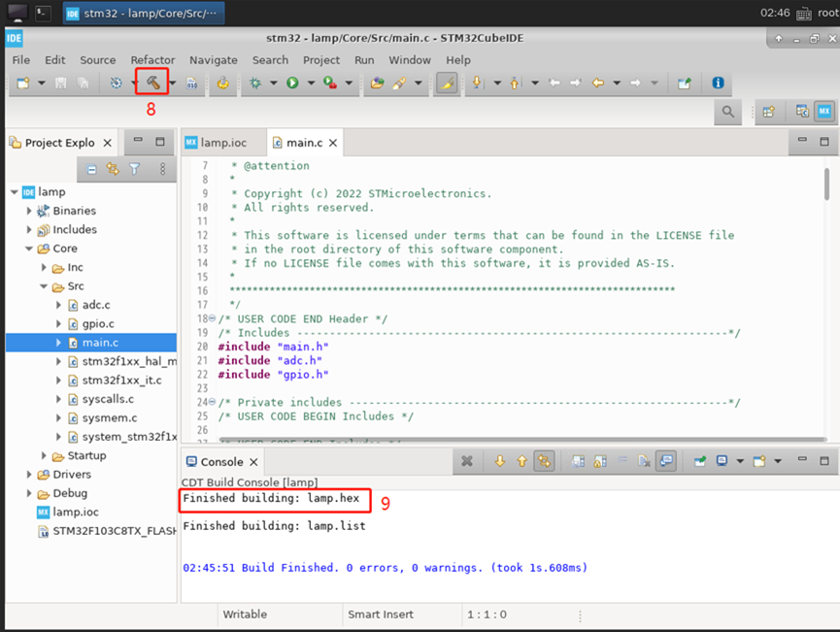Switch to the C/C++ perspective icon
This screenshot has width=840, height=632.
tap(802, 112)
